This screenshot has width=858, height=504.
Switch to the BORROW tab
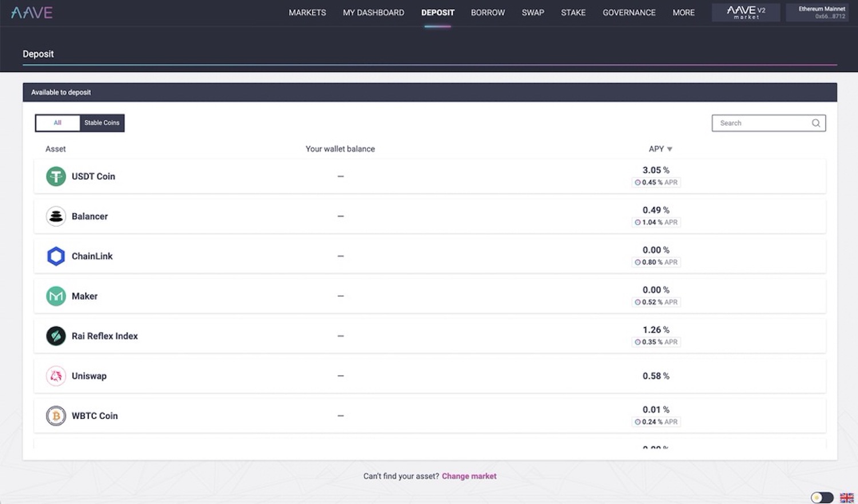point(488,13)
